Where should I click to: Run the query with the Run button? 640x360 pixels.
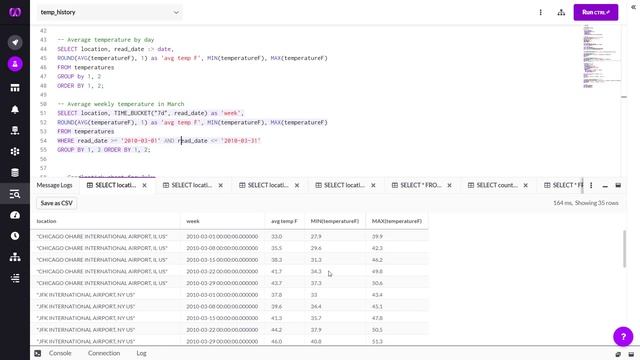click(x=596, y=12)
